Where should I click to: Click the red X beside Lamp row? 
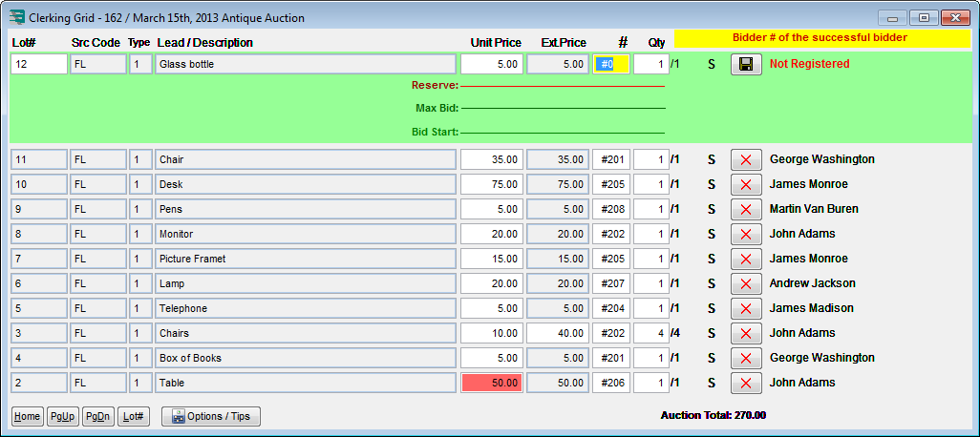[745, 283]
